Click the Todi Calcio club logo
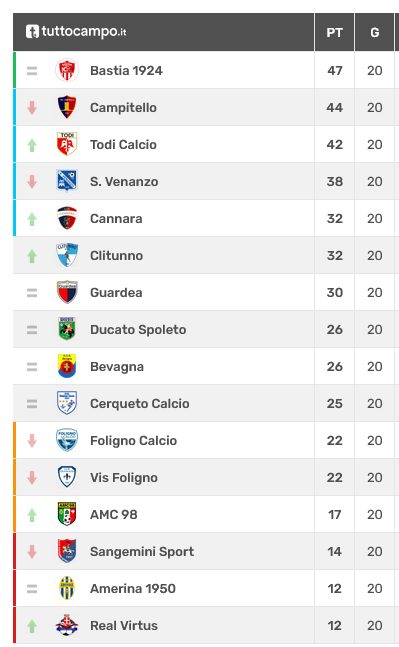399x647 pixels. (x=67, y=144)
